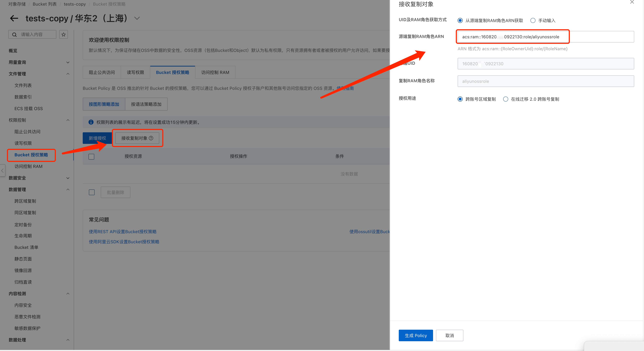Select 在线迁移 2.0 跨账号复制 radio option

tap(505, 99)
